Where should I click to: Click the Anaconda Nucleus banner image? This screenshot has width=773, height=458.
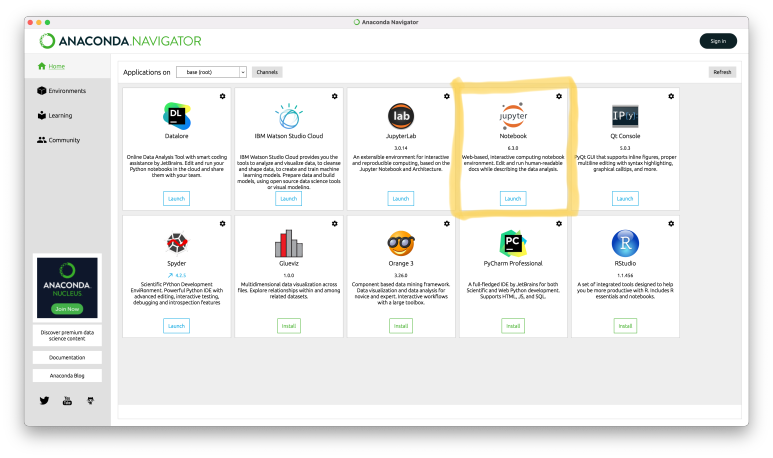(67, 288)
